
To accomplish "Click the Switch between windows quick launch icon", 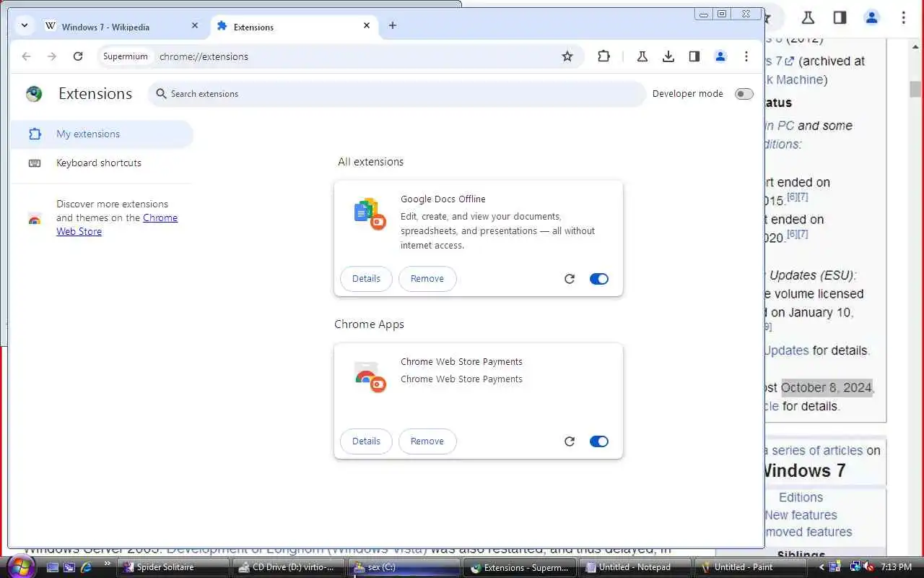I will pyautogui.click(x=69, y=568).
